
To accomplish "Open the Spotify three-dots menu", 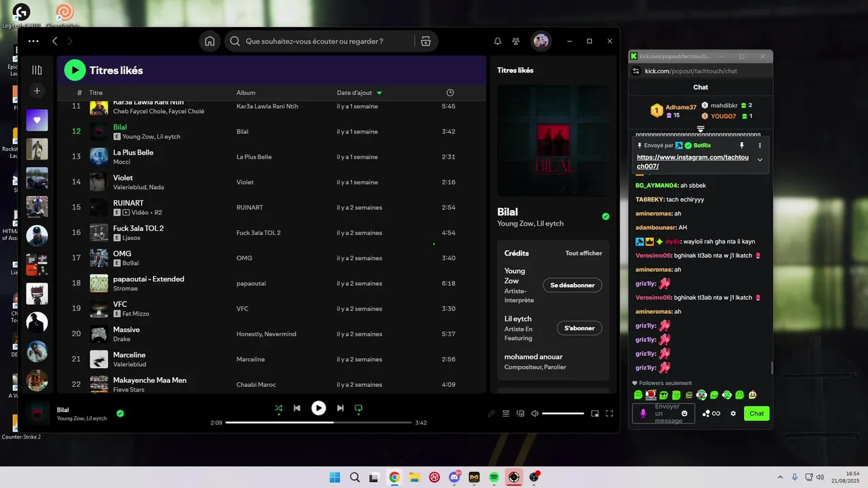I will (x=33, y=41).
